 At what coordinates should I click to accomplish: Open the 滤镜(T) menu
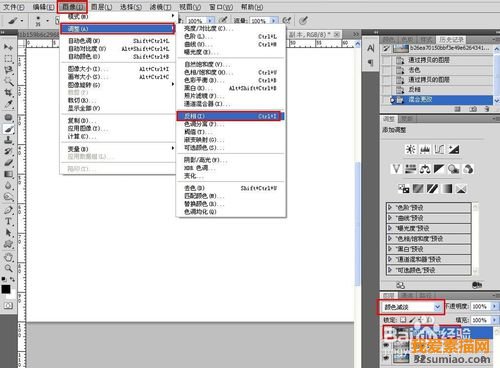coord(160,7)
